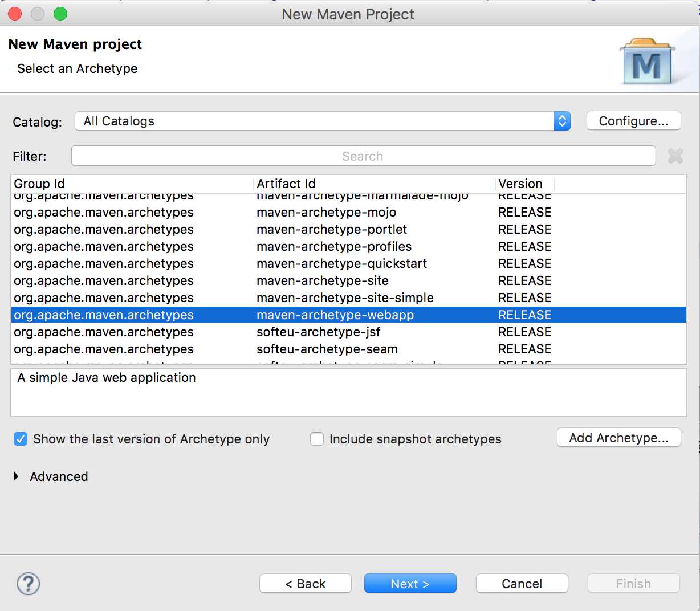This screenshot has width=700, height=611.
Task: Click the Maven M wizard icon
Action: point(647,62)
